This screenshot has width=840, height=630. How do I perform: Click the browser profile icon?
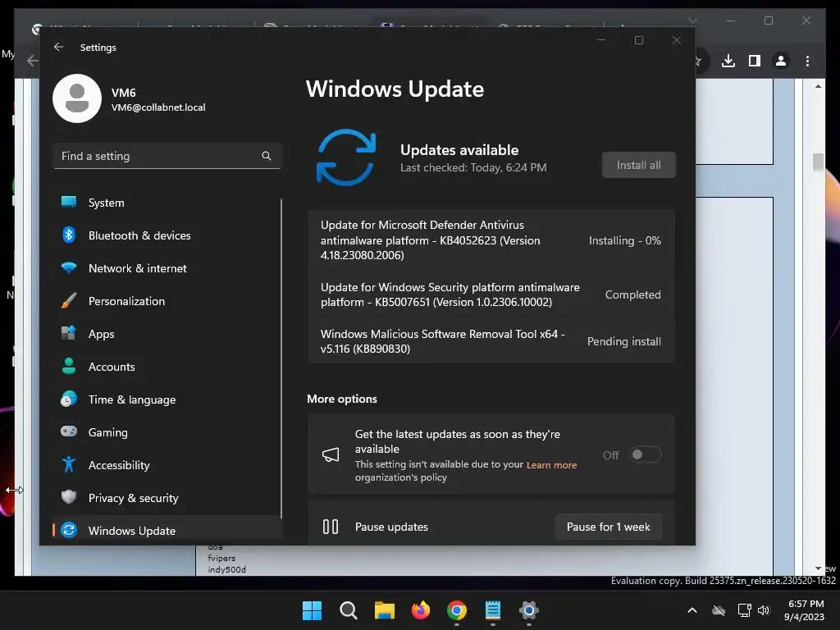click(x=781, y=61)
